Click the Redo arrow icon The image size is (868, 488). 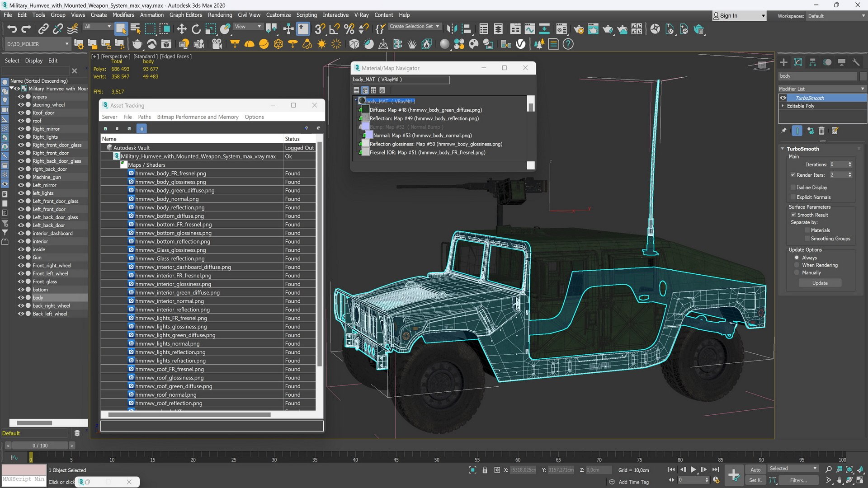[x=26, y=29]
